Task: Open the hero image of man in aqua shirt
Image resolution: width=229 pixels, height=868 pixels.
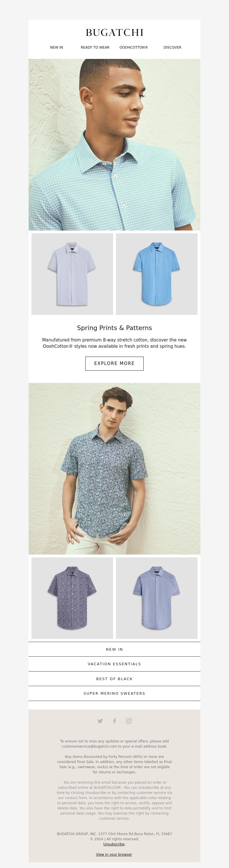Action: pyautogui.click(x=114, y=144)
